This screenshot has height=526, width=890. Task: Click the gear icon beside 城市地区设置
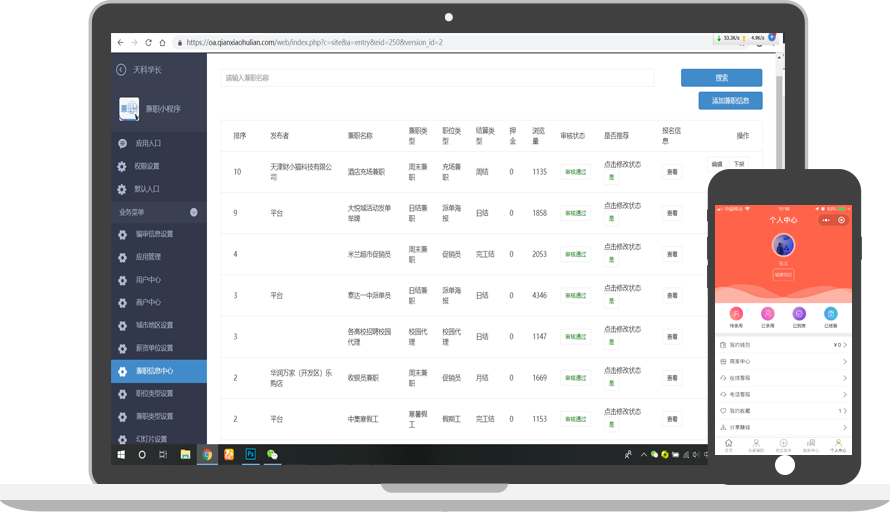coord(122,326)
